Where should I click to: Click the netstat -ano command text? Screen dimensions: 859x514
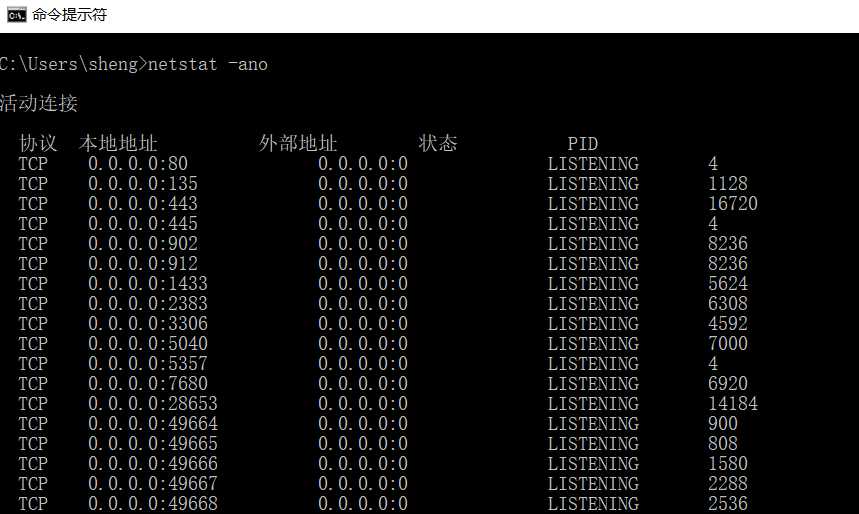pos(208,64)
